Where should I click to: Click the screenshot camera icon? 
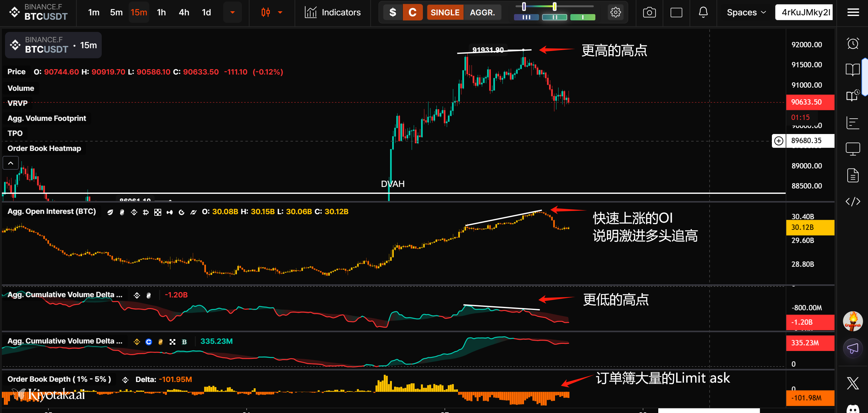coord(649,13)
